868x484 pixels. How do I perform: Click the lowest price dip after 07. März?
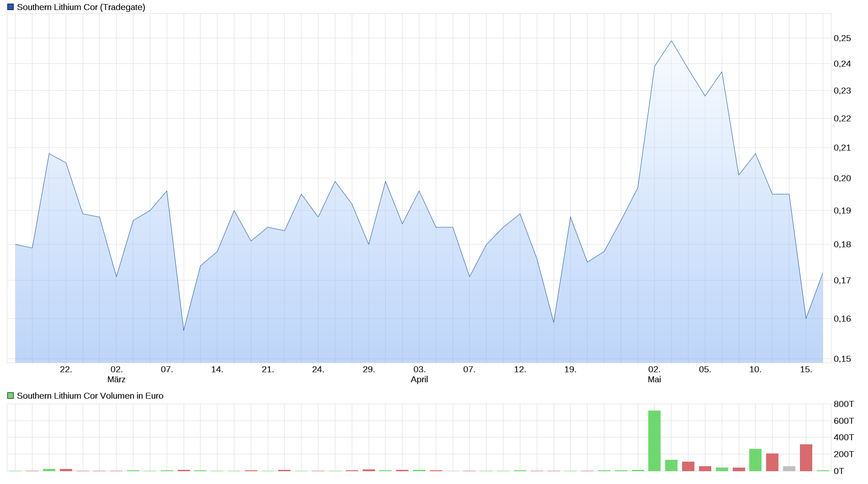pos(184,330)
